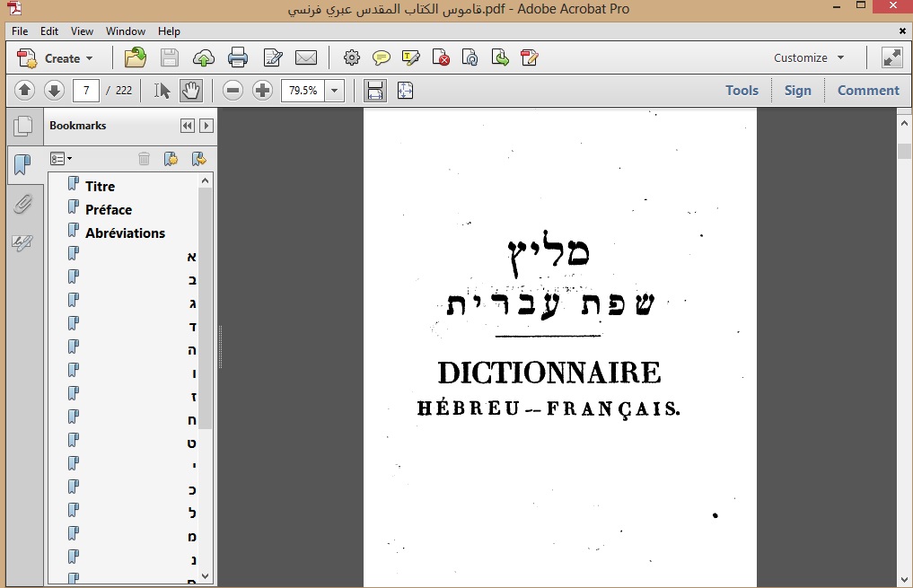Zoom in with the plus button
The height and width of the screenshot is (588, 913).
click(262, 91)
